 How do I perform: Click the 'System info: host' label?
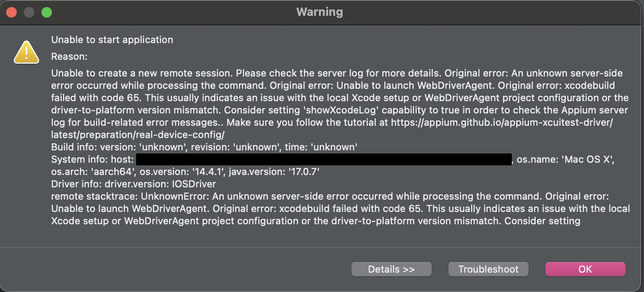pos(92,160)
